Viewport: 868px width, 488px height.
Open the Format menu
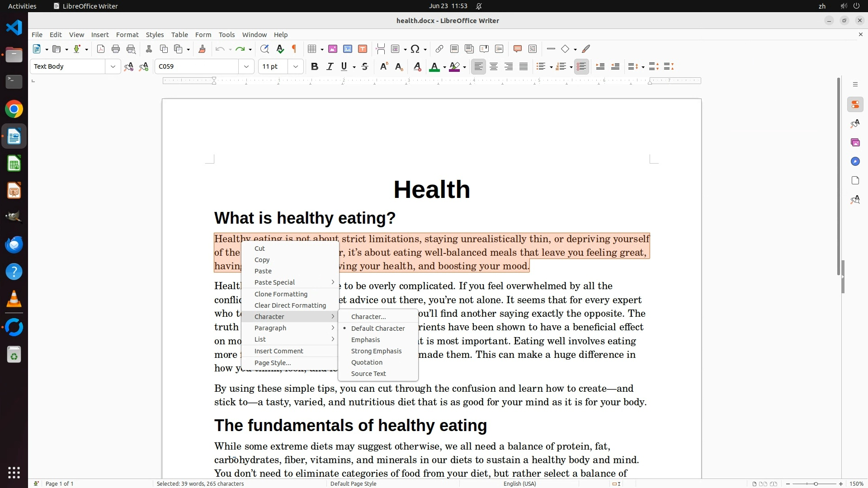click(127, 34)
